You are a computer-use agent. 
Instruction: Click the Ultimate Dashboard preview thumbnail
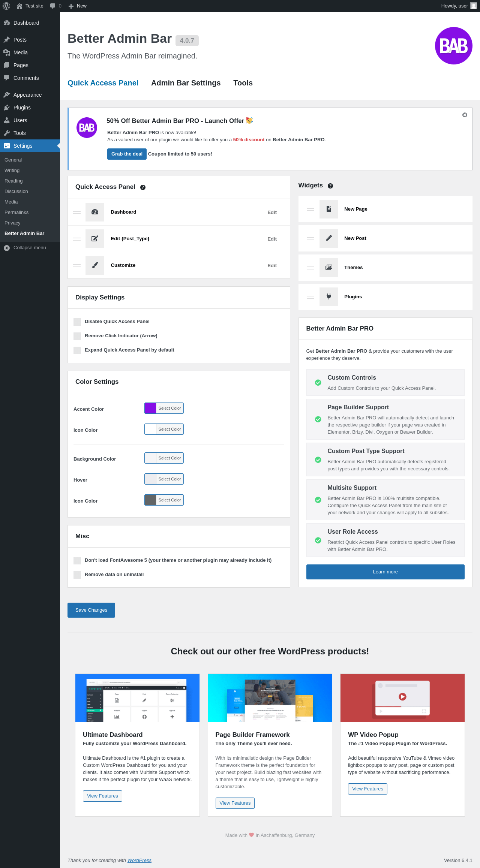[137, 698]
